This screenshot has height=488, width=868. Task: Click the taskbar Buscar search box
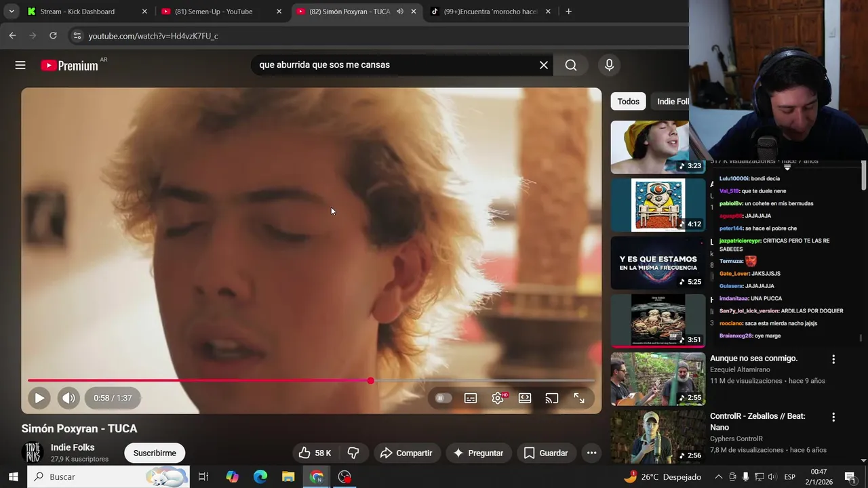pyautogui.click(x=108, y=476)
